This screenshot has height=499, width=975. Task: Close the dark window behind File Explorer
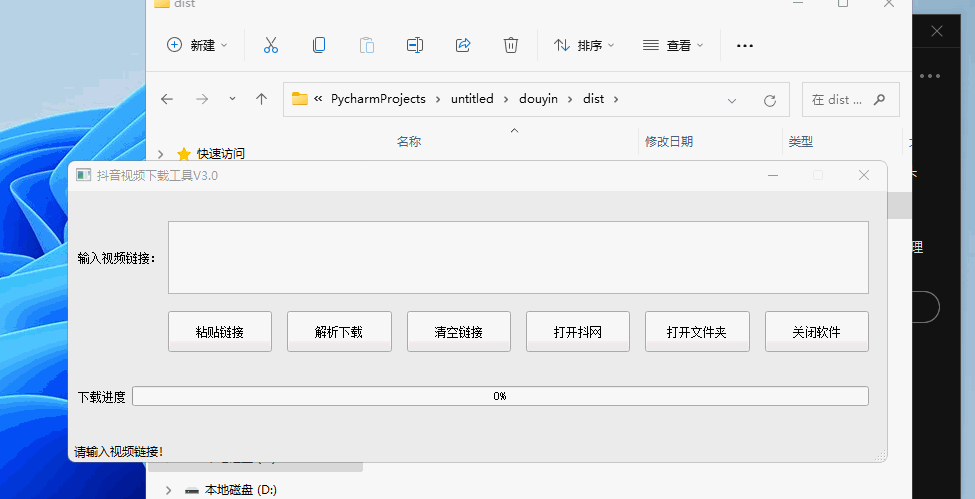(x=937, y=31)
